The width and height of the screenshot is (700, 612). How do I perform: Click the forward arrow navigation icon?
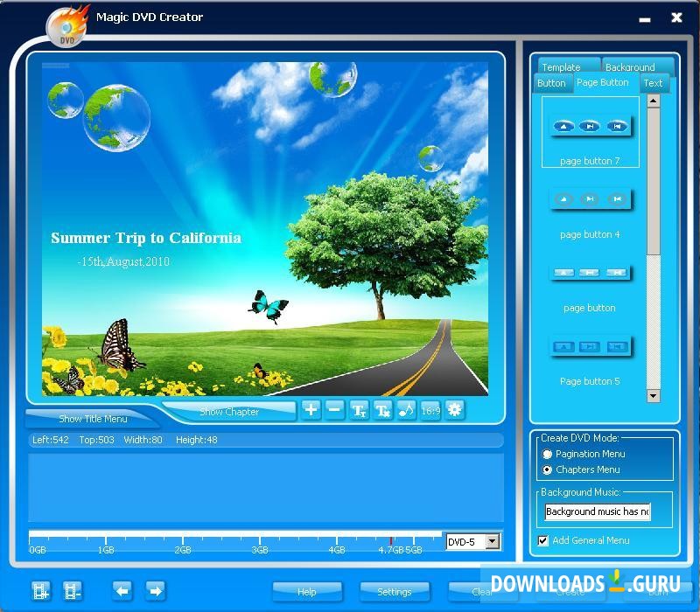tap(156, 591)
